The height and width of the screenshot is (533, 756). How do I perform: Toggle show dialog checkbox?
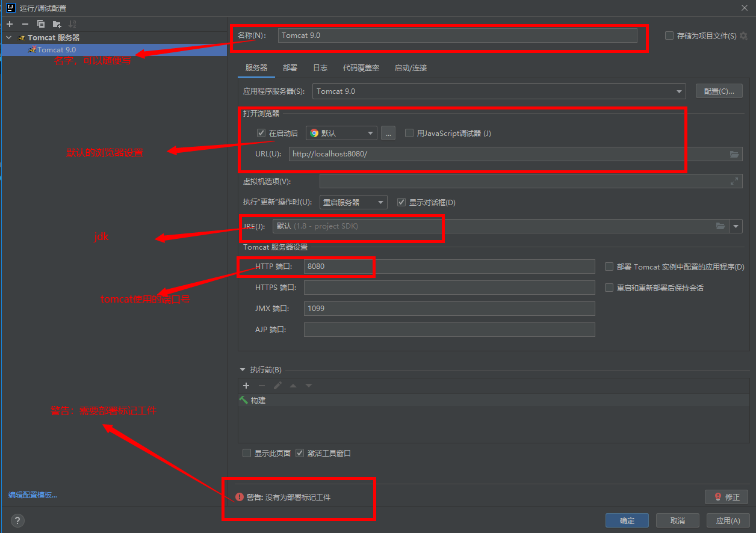[x=401, y=203]
